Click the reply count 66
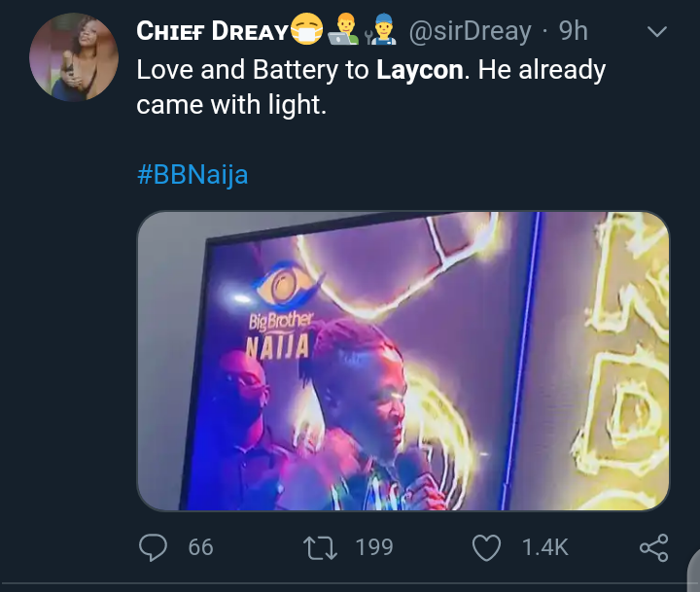Viewport: 700px width, 592px height. [x=200, y=547]
